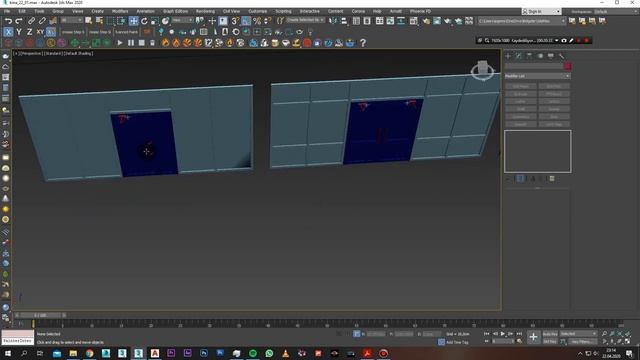
Task: Click the Zoom magnifier viewport navigation icon
Action: coord(604,334)
